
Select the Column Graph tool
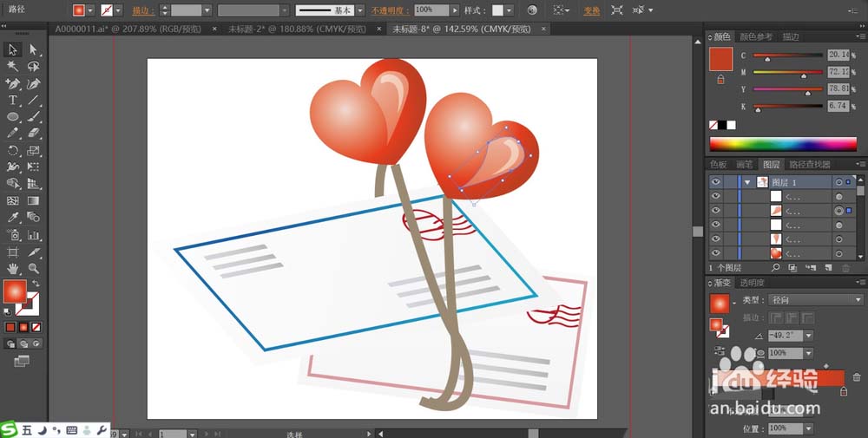pyautogui.click(x=33, y=235)
